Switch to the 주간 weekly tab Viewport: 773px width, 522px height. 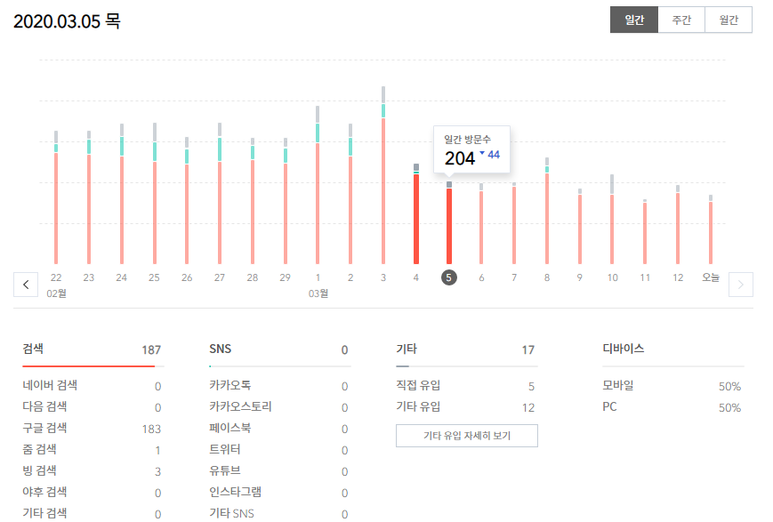pyautogui.click(x=681, y=20)
